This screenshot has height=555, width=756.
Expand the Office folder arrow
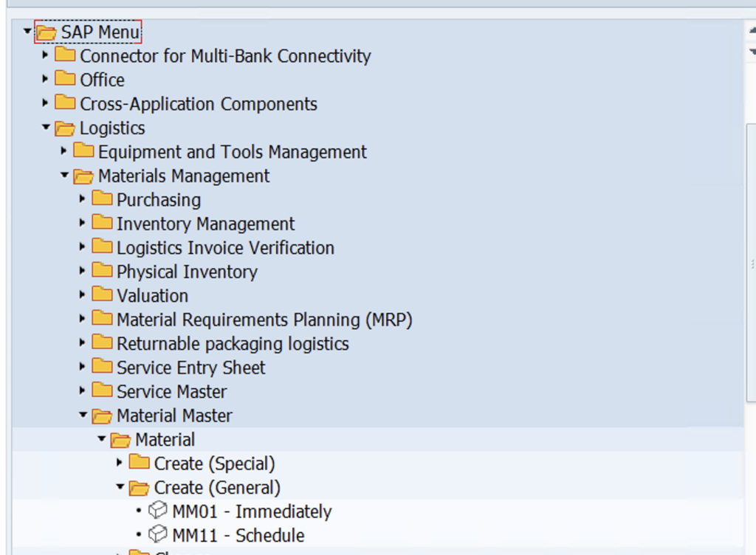(45, 78)
